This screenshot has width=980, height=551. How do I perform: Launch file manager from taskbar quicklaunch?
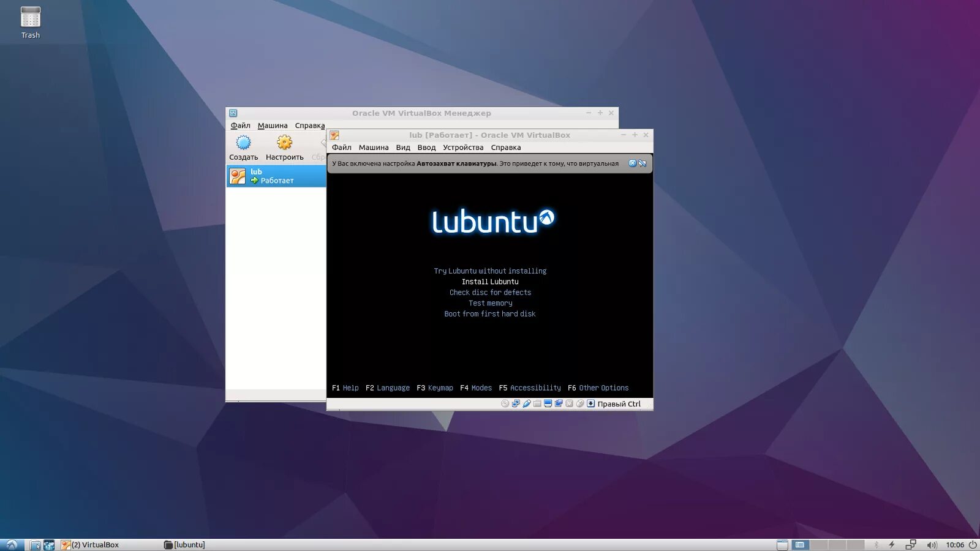point(36,545)
